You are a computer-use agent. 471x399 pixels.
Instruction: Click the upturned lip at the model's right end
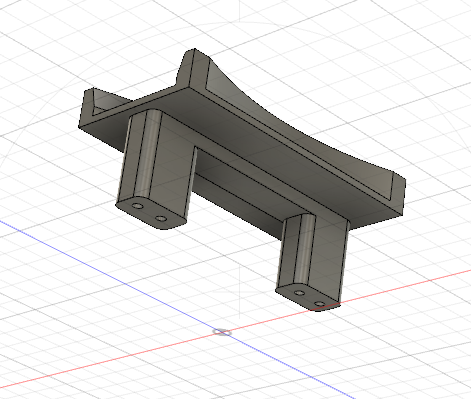(x=398, y=193)
